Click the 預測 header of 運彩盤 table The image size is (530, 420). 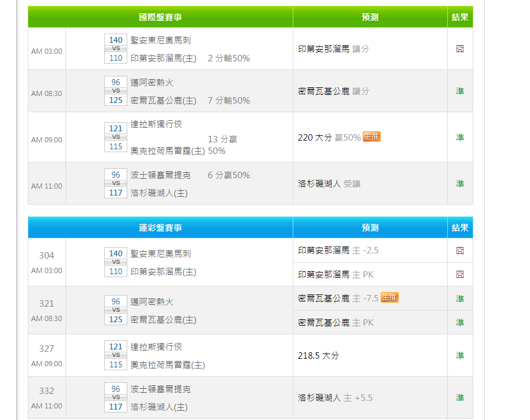click(370, 227)
